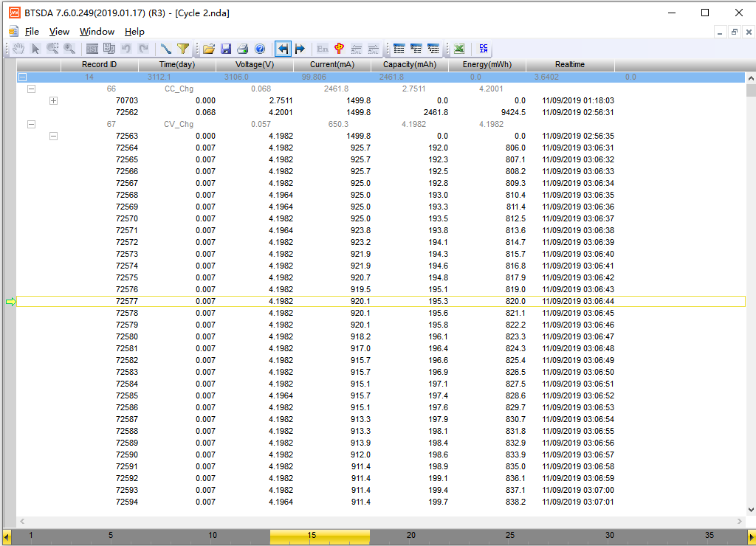756x546 pixels.
Task: Click the Capacity(mAh) column header
Action: pos(410,65)
